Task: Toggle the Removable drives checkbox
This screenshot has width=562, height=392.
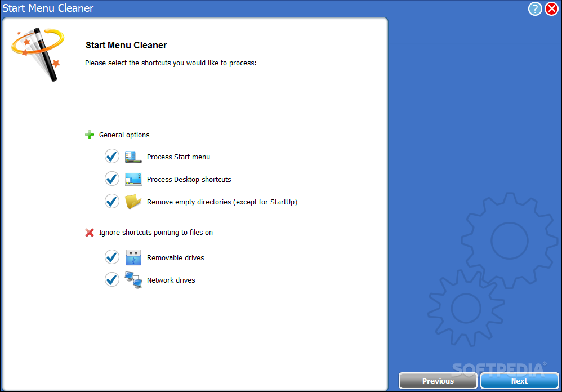Action: 112,257
